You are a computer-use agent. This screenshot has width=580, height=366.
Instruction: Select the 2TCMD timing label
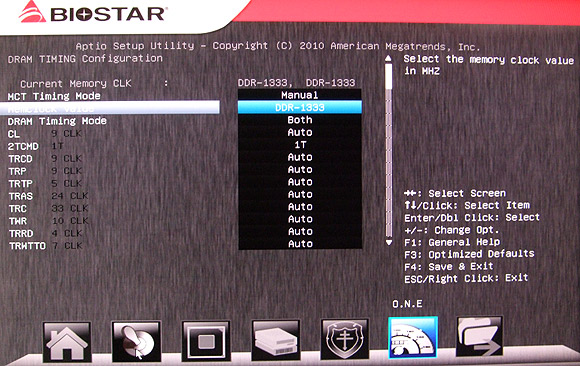(x=23, y=147)
